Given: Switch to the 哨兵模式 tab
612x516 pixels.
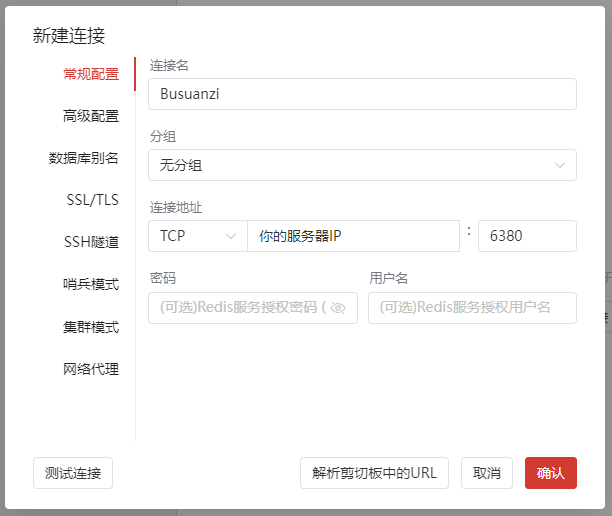Looking at the screenshot, I should point(90,284).
